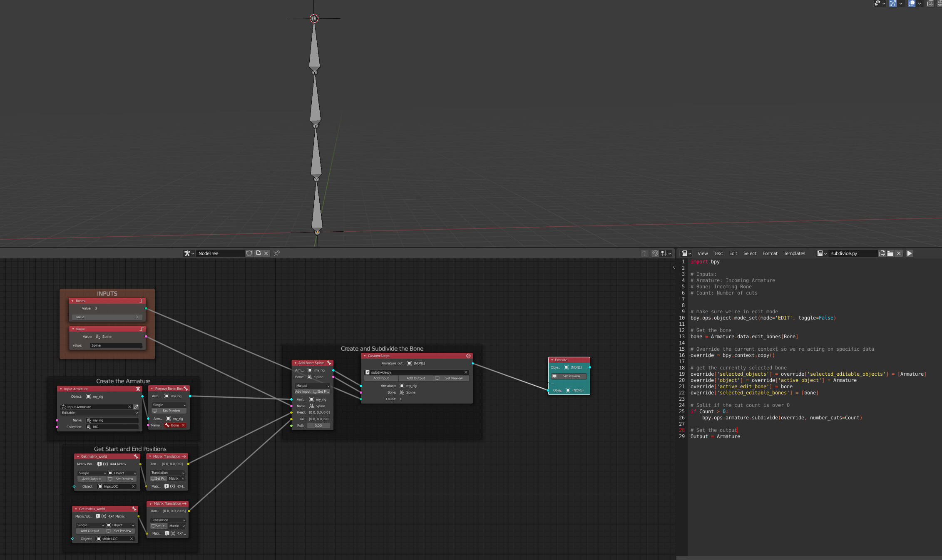Open the snap options dropdown in node editor
Viewport: 942px width, 560px height.
[x=666, y=253]
